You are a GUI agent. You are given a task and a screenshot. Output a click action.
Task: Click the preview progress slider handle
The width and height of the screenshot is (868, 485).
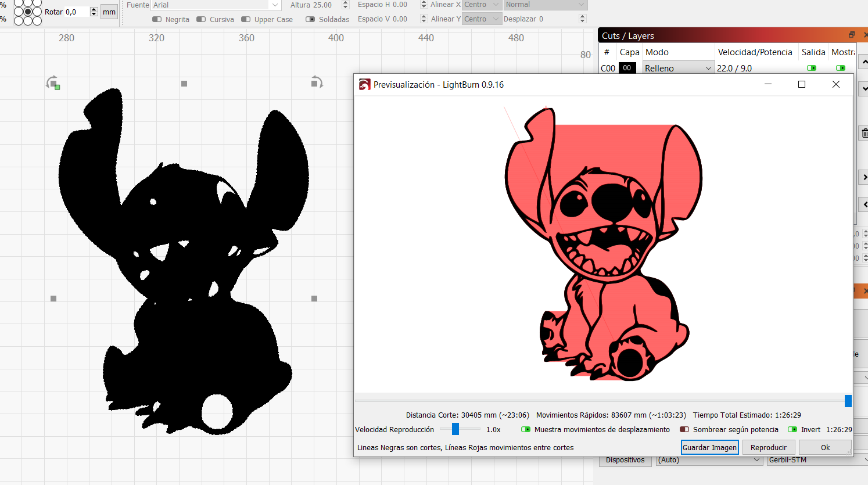tap(848, 401)
